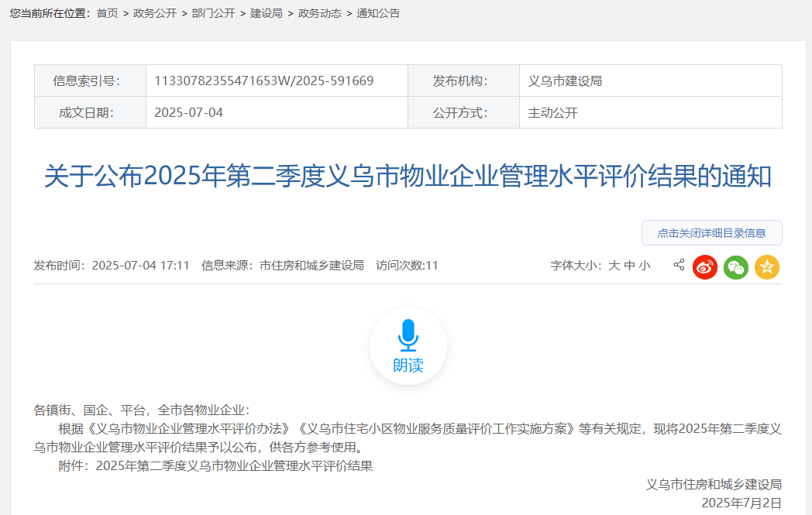The image size is (812, 515).
Task: Navigate to 建设局 breadcrumb
Action: coord(267,13)
